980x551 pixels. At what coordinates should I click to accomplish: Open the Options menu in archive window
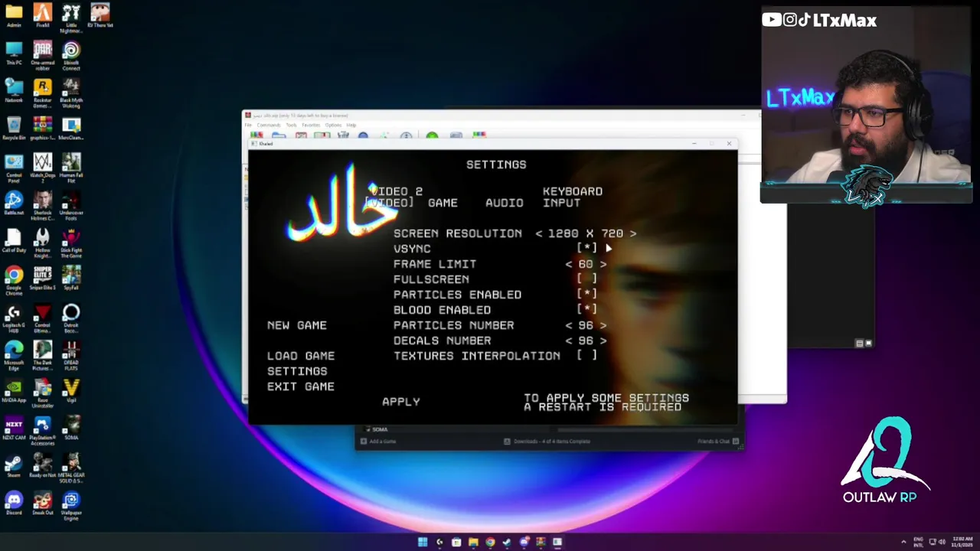tap(333, 125)
